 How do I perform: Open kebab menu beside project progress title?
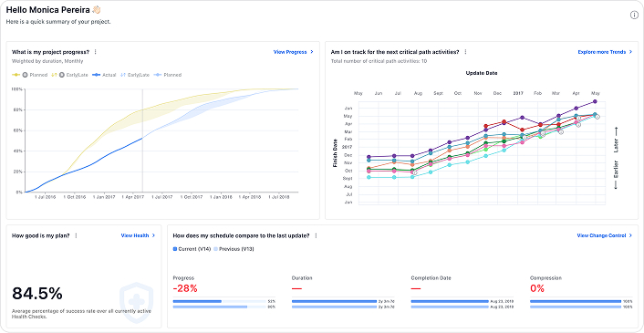point(95,52)
